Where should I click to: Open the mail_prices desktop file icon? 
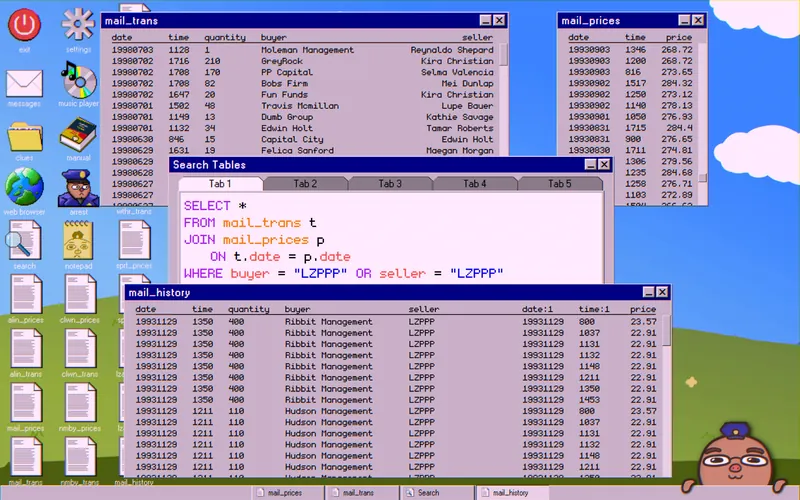click(x=26, y=402)
